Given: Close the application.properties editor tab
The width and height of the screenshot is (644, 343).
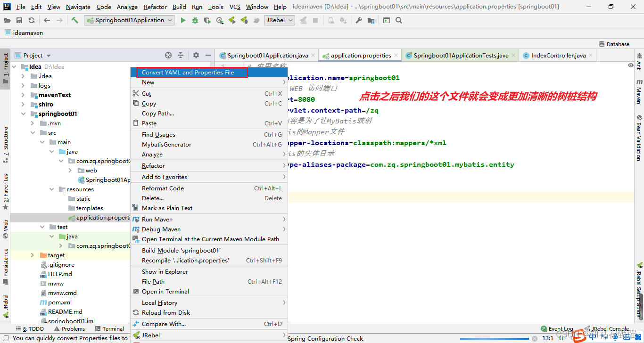Looking at the screenshot, I should (x=396, y=55).
